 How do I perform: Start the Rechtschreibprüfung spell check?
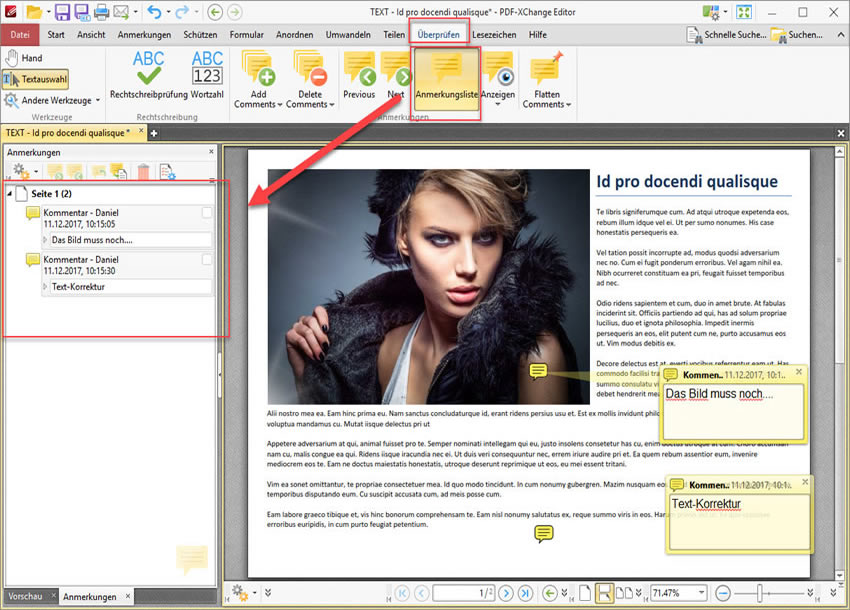coord(149,75)
